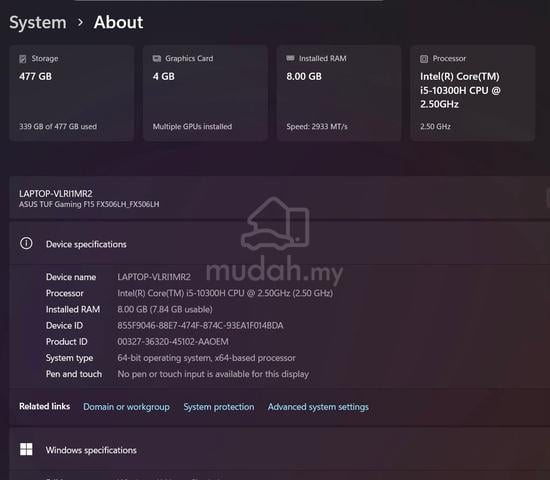Viewport: 550px width, 480px height.
Task: Open Domain or workgroup link
Action: [126, 407]
